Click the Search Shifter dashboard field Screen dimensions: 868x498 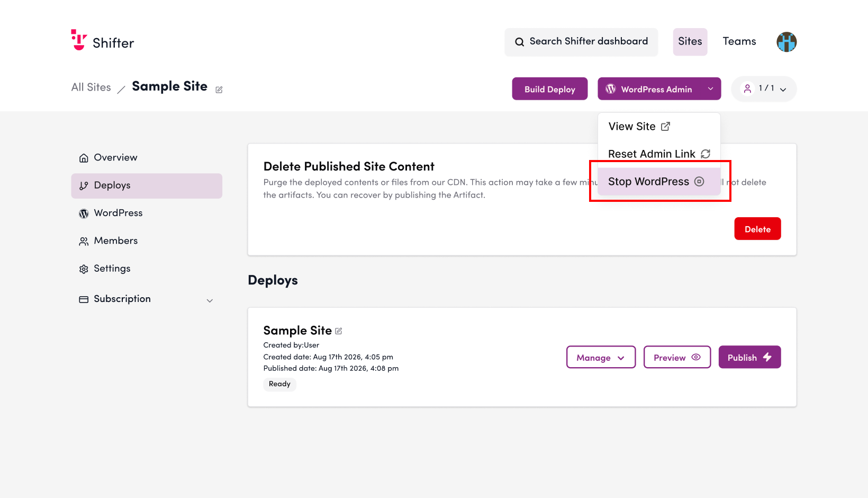click(x=581, y=42)
